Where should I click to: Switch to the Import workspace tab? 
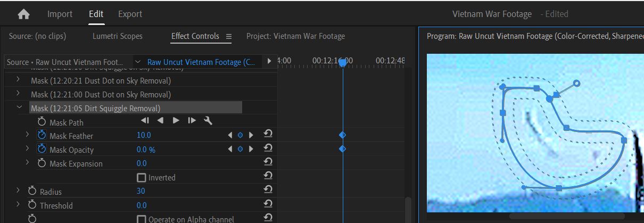pos(60,14)
